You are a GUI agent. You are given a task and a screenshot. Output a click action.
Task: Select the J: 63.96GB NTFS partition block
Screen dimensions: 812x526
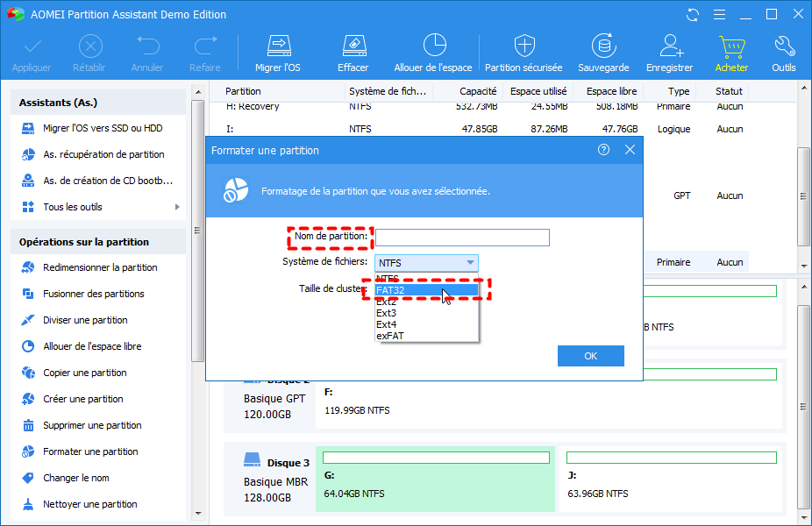671,479
